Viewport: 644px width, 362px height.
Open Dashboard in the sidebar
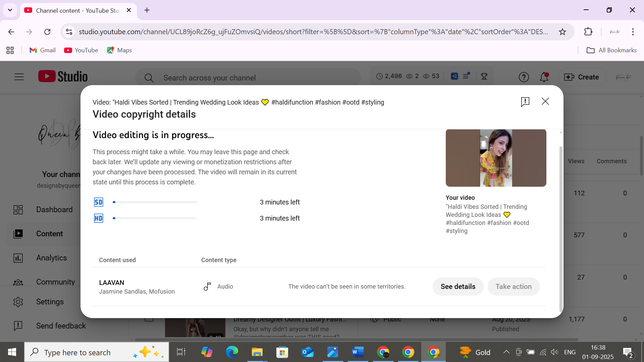(x=54, y=209)
